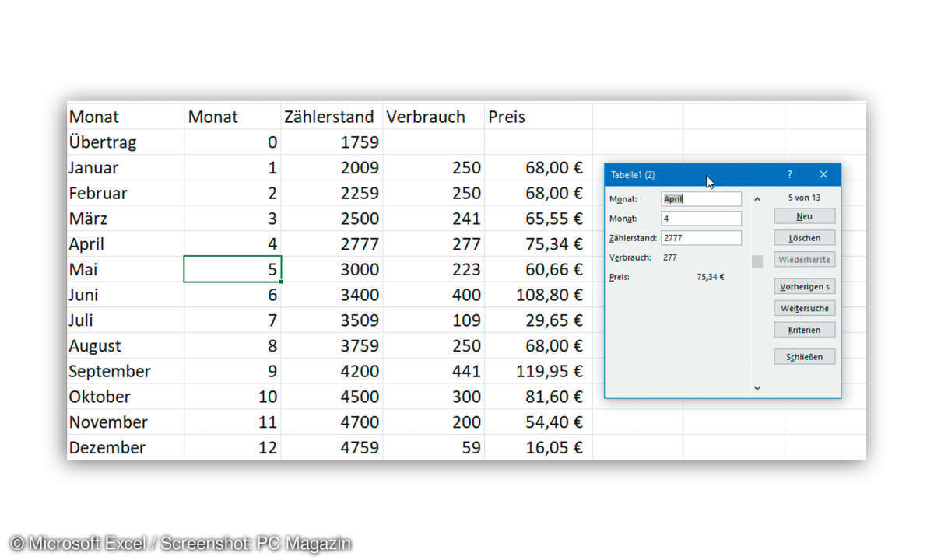Select the cell Februar
Viewport: 934px width, 560px height.
[x=125, y=193]
